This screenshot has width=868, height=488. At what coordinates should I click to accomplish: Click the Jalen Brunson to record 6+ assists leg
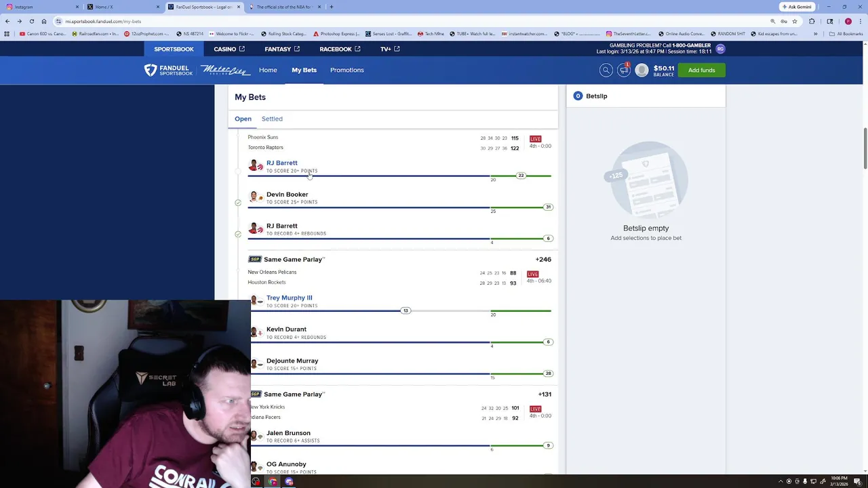tap(401, 440)
